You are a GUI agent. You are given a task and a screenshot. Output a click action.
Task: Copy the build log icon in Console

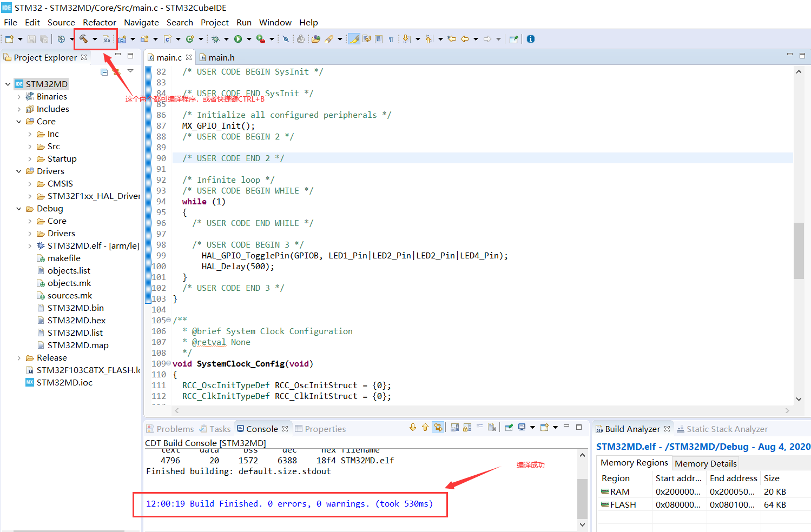tap(454, 428)
